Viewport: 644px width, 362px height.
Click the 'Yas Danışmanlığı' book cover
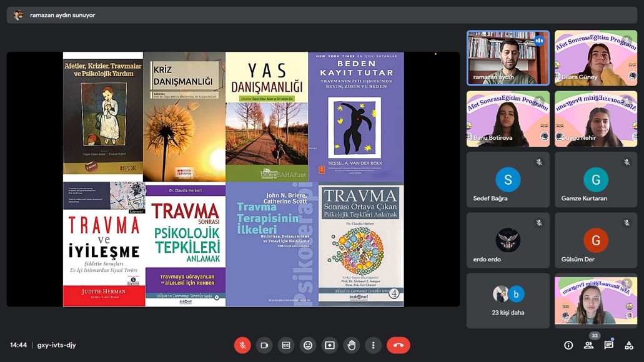267,117
